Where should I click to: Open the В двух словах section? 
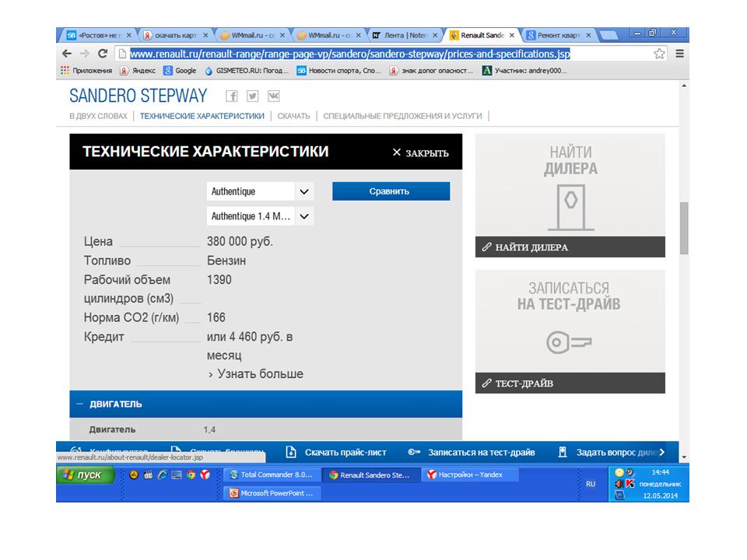point(99,116)
